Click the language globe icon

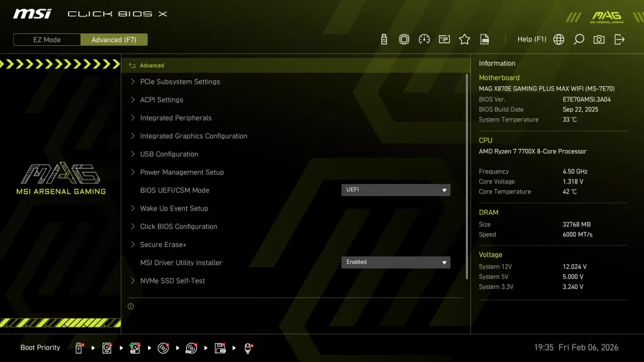pos(558,39)
